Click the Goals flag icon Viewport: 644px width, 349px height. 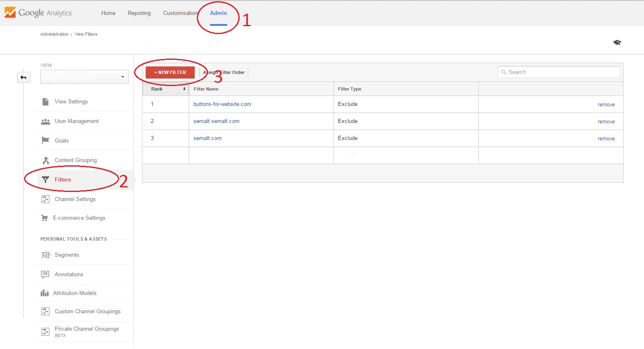coord(46,140)
